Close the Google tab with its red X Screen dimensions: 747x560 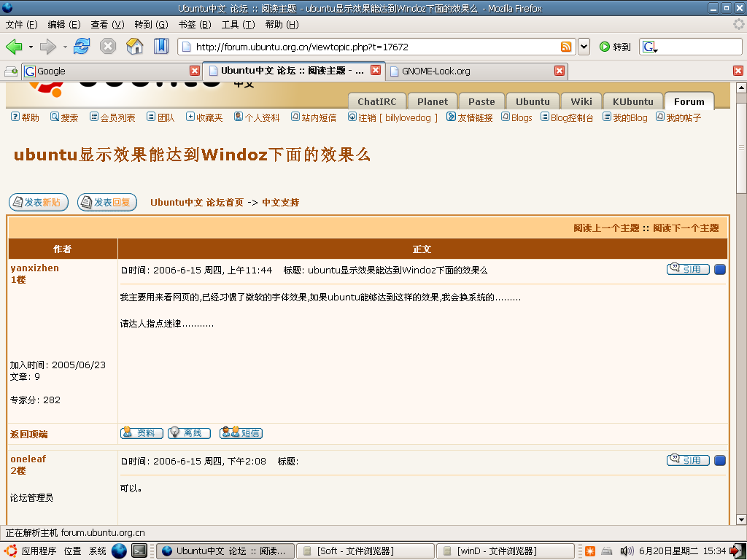(x=195, y=71)
